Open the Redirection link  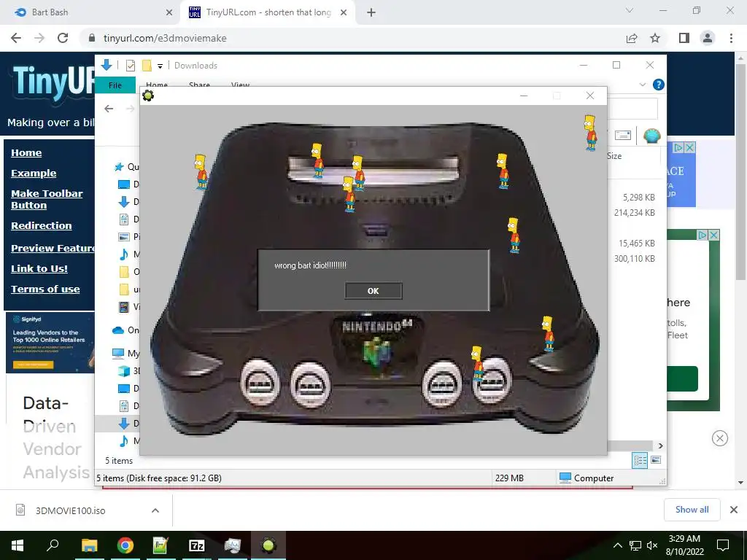click(x=42, y=226)
